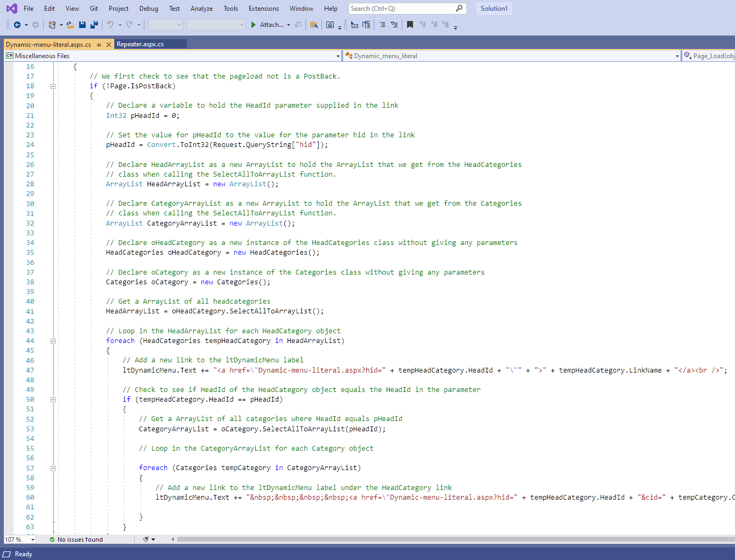Click the Save floppy disk icon
Viewport: 735px width, 560px height.
pyautogui.click(x=82, y=25)
